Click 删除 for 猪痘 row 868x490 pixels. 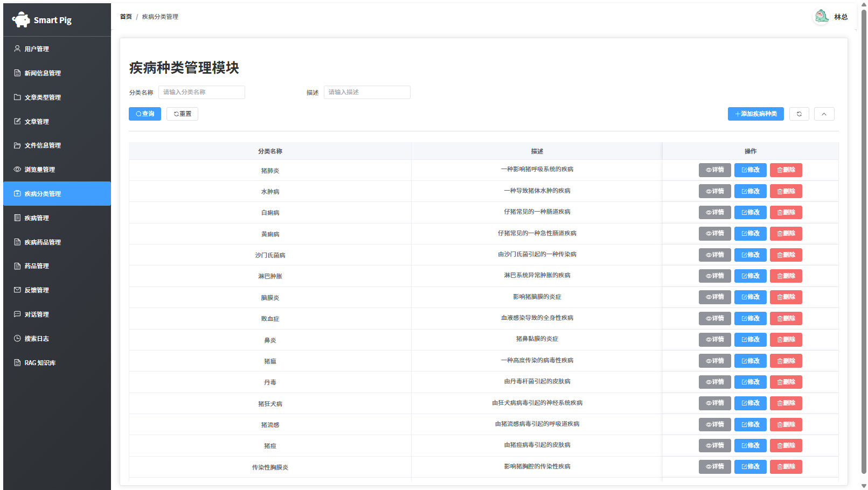click(x=786, y=445)
